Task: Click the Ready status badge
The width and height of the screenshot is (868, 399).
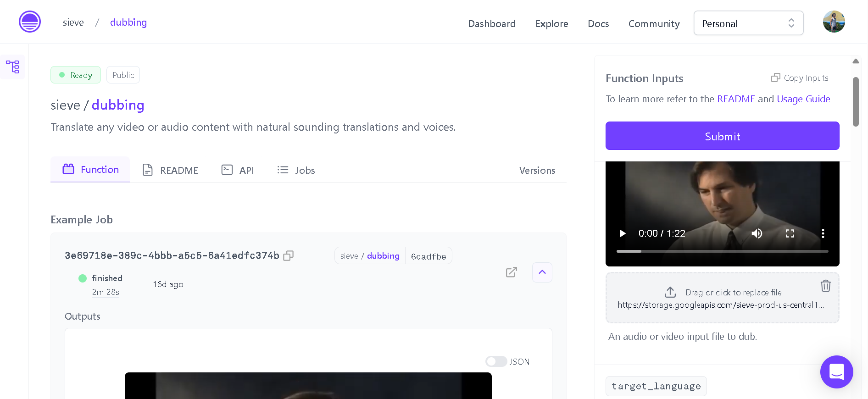Action: [x=76, y=75]
